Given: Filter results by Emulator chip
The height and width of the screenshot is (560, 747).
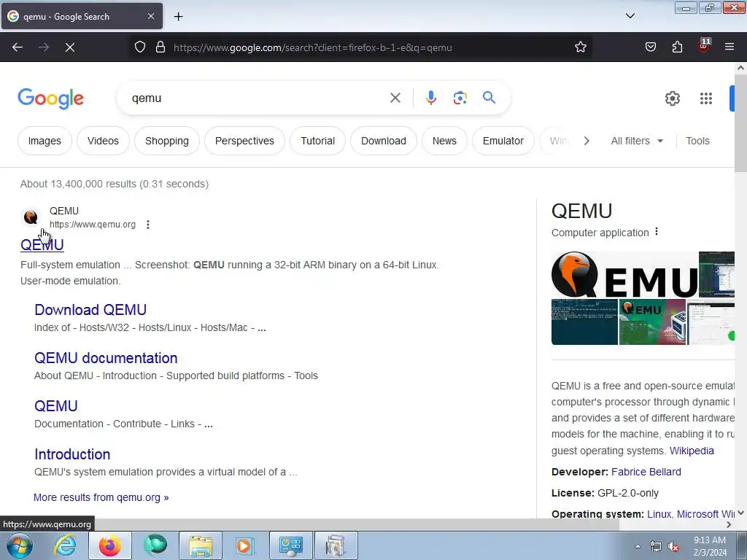Looking at the screenshot, I should click(503, 141).
